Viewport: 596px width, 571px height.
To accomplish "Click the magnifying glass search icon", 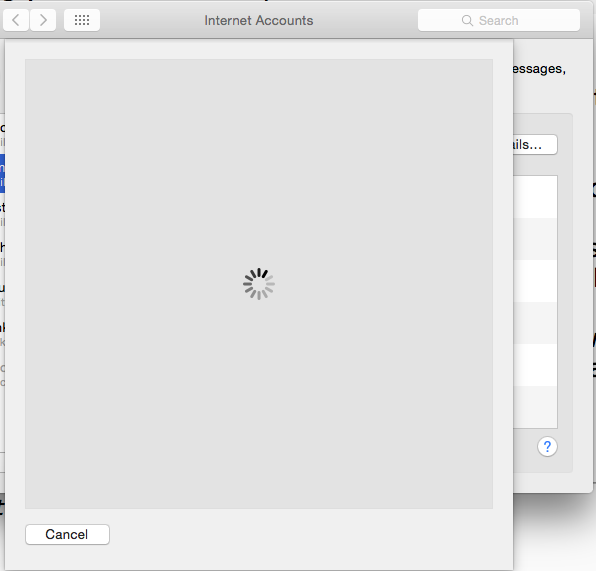I will [x=467, y=21].
